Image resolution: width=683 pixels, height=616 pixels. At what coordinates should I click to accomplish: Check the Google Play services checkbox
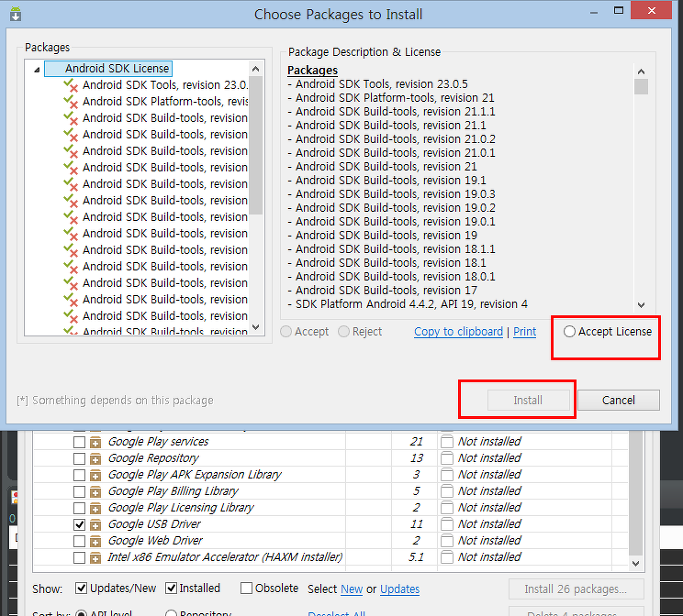point(79,442)
